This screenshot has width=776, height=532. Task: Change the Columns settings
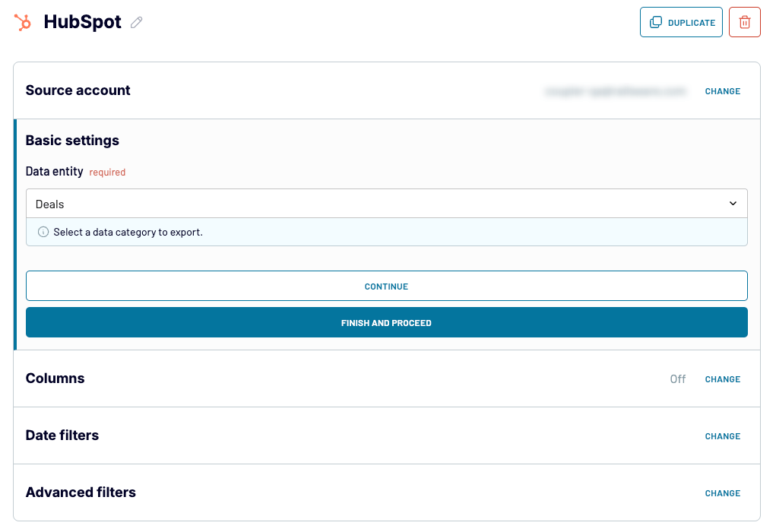tap(723, 379)
